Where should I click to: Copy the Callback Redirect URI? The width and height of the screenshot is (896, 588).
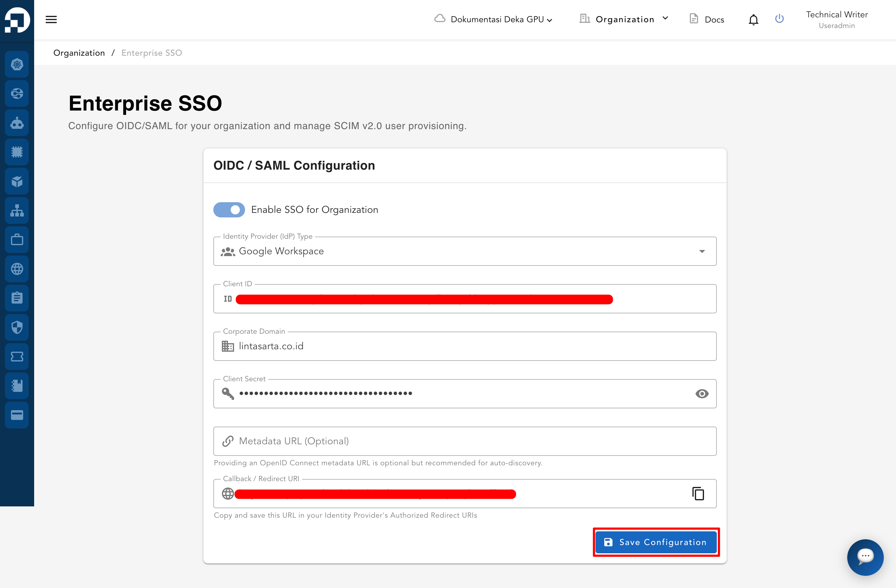click(698, 493)
